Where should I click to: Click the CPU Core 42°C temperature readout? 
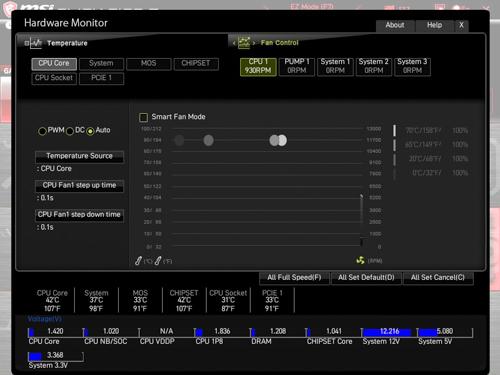(x=52, y=301)
